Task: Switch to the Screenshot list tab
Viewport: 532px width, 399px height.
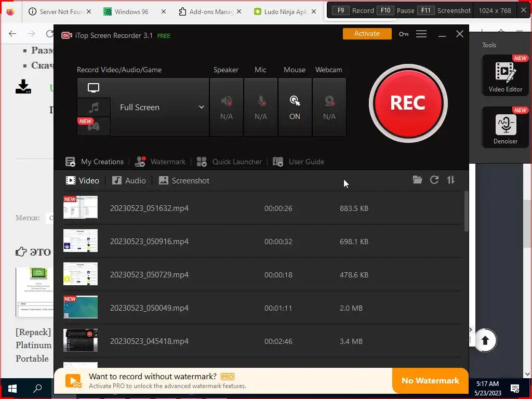Action: click(x=184, y=180)
